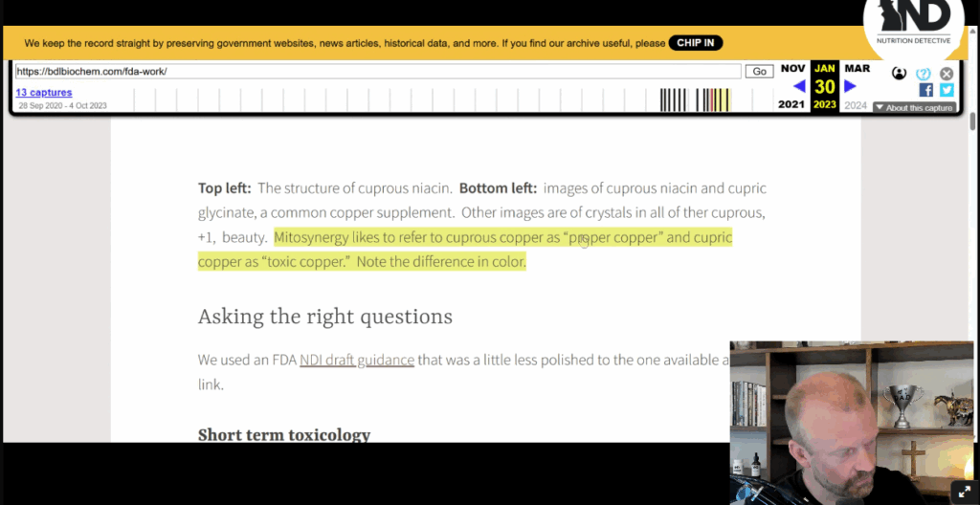The height and width of the screenshot is (505, 980).
Task: Open the 13 captures link
Action: pyautogui.click(x=44, y=93)
